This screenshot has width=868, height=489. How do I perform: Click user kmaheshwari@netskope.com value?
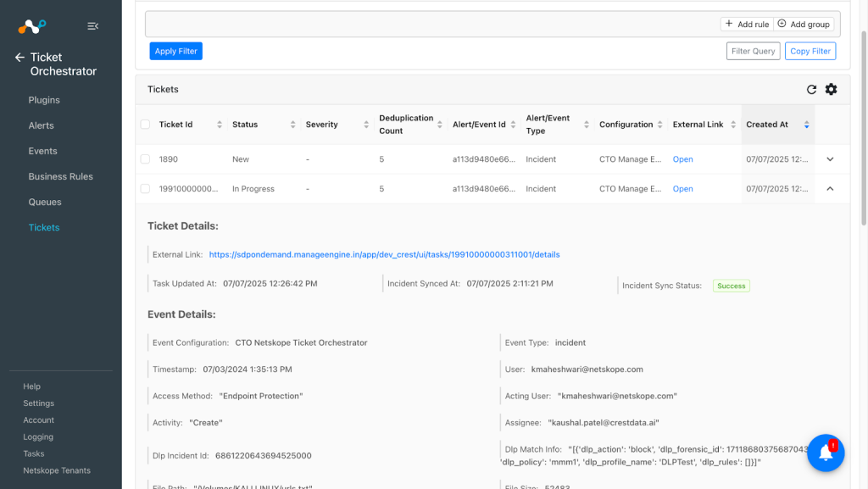(x=587, y=370)
